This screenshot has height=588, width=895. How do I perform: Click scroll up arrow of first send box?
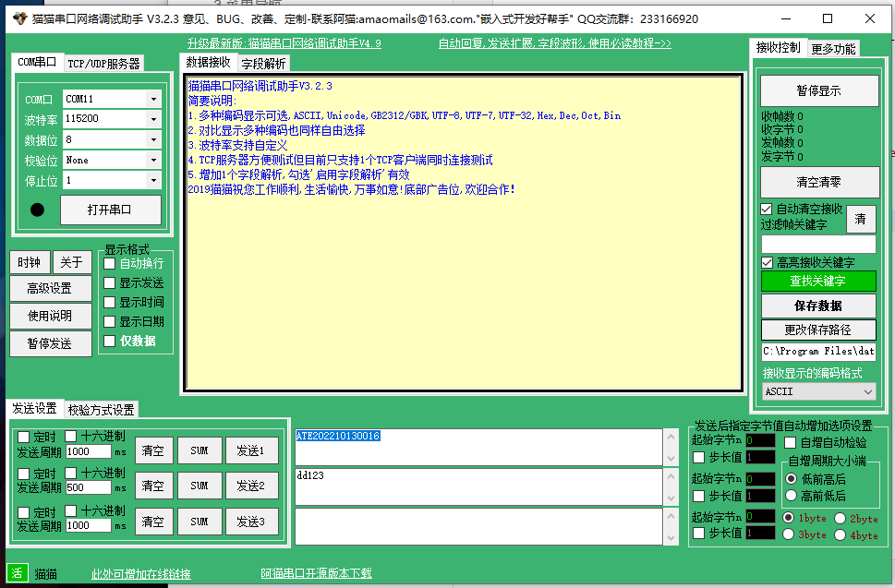pos(670,437)
